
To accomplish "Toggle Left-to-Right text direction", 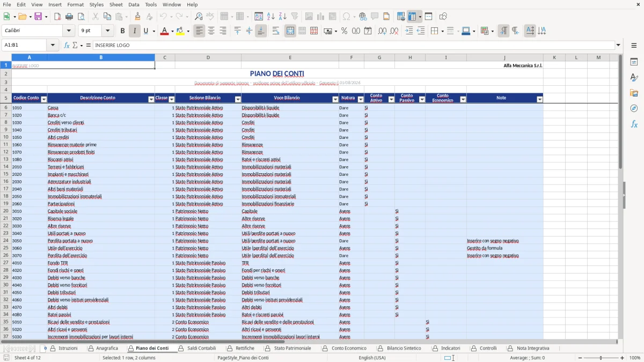I will point(503,31).
